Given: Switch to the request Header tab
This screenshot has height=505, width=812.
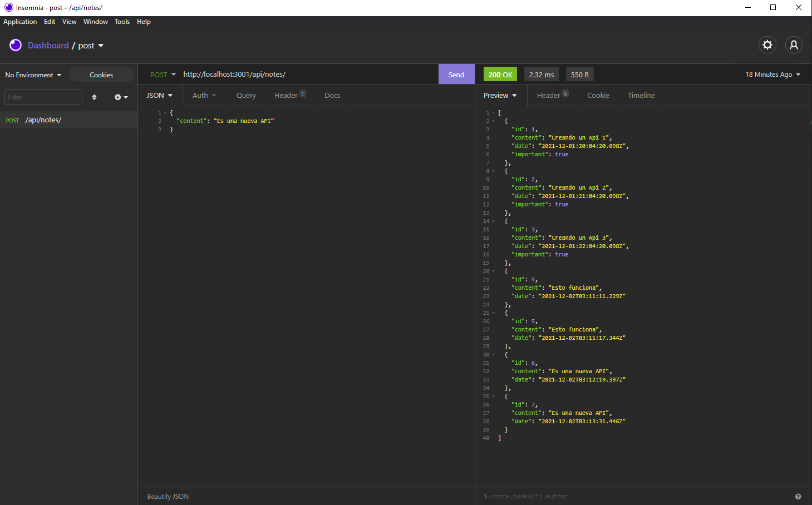Looking at the screenshot, I should click(x=290, y=96).
